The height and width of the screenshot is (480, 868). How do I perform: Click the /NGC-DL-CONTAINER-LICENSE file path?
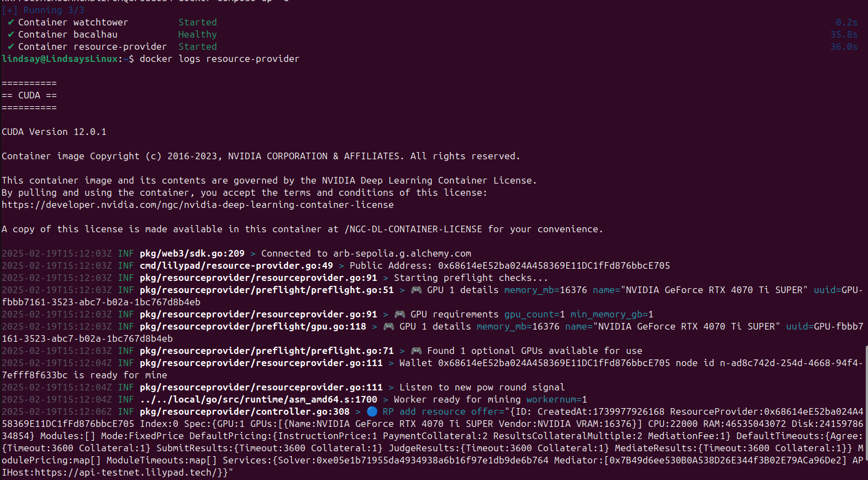coord(413,229)
